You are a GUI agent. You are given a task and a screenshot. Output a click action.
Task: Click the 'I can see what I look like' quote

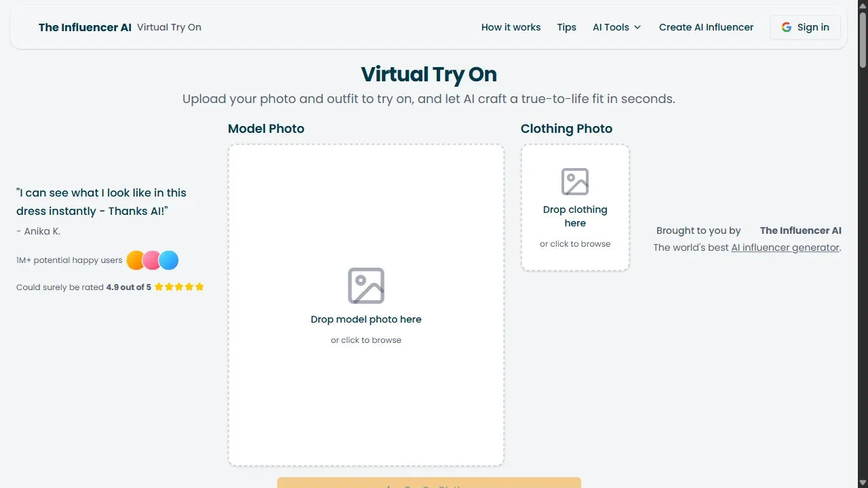tap(101, 202)
